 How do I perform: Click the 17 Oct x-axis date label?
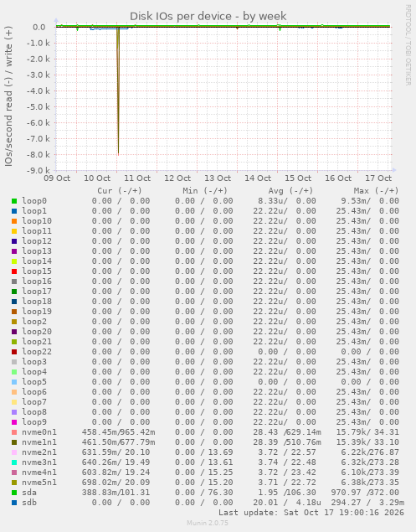click(x=378, y=178)
